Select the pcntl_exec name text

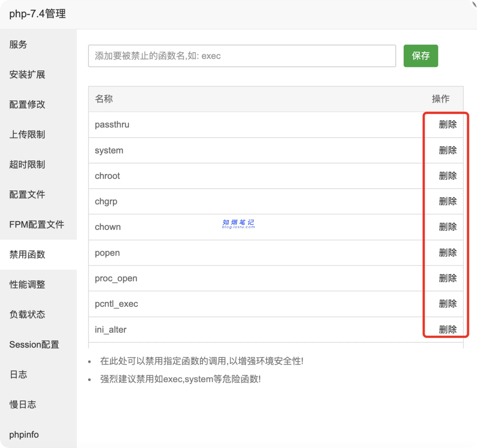(x=116, y=304)
